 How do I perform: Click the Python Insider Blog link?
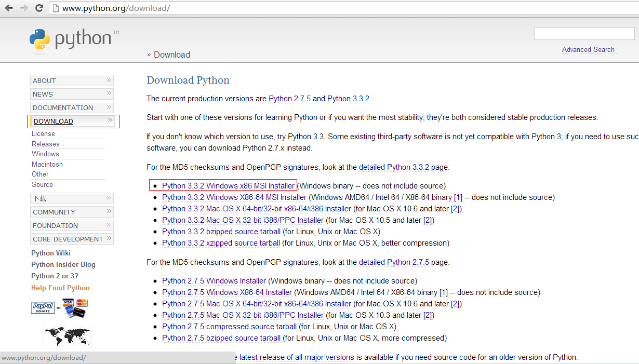pos(63,264)
